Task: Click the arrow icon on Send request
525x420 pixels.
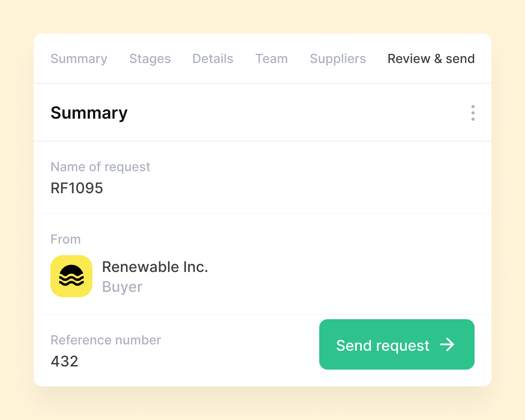Action: click(447, 345)
